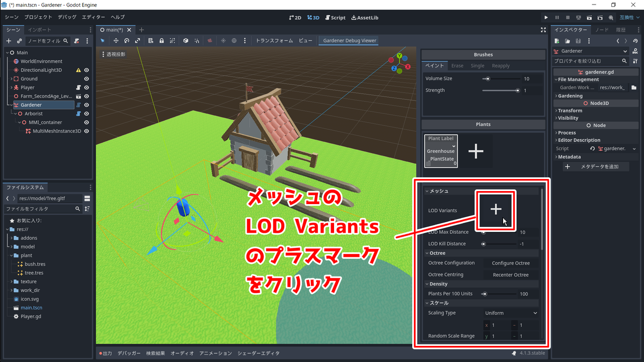Toggle the preview environment globe icon
The width and height of the screenshot is (644, 362).
click(234, 41)
